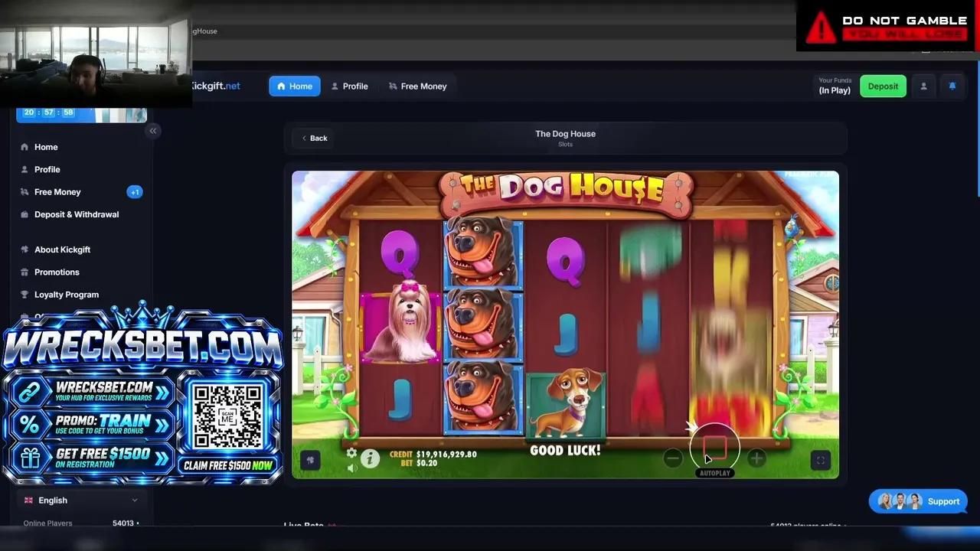Stop the spinning reels
980x551 pixels.
[714, 448]
